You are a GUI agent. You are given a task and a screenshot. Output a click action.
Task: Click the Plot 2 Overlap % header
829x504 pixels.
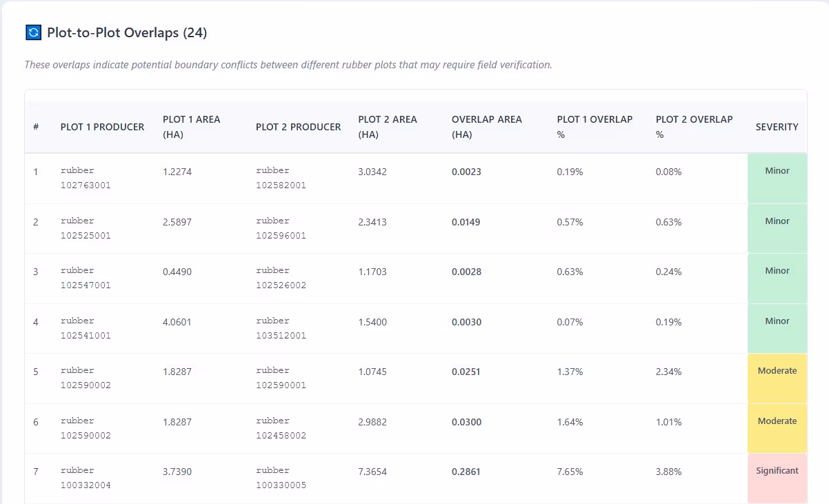point(694,127)
